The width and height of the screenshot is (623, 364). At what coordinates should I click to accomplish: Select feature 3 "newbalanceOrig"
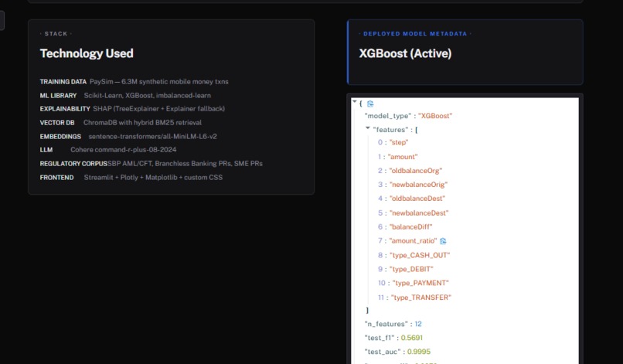tap(418, 185)
